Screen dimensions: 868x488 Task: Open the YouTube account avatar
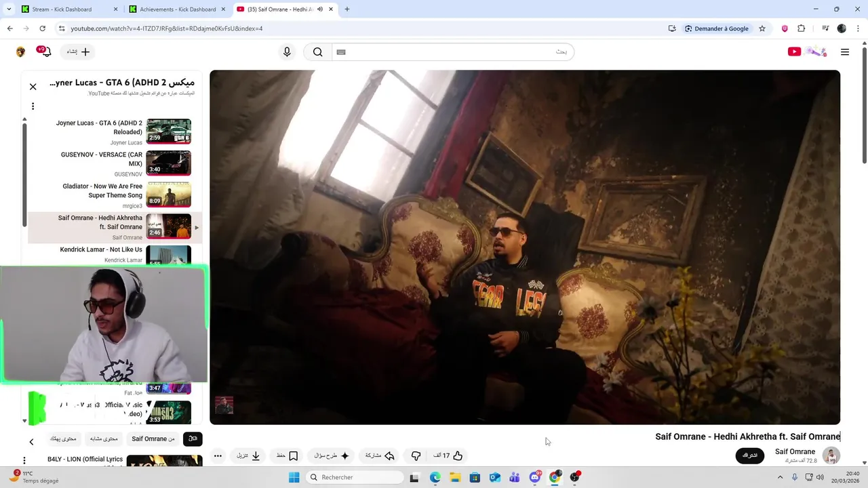click(20, 52)
